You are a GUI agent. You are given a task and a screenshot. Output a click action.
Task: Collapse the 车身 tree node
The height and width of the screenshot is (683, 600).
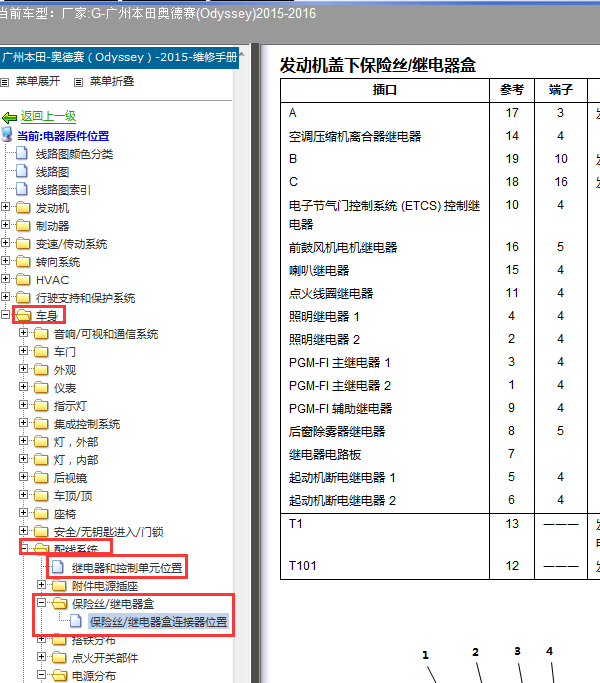(x=5, y=314)
